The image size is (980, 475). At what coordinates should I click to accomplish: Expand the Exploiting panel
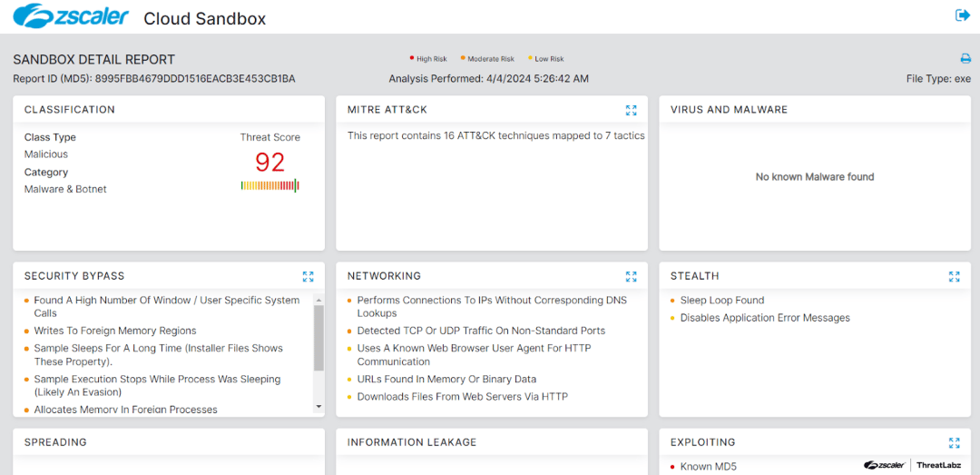tap(954, 442)
